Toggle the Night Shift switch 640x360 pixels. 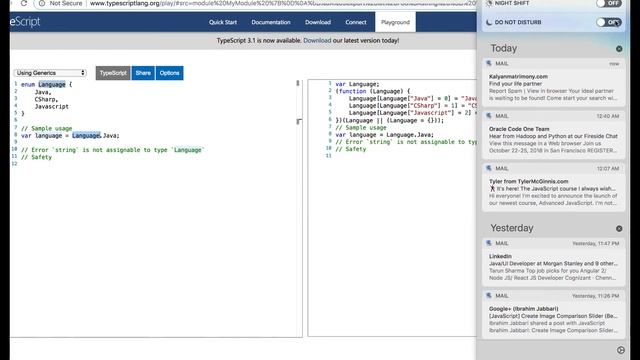click(x=609, y=3)
